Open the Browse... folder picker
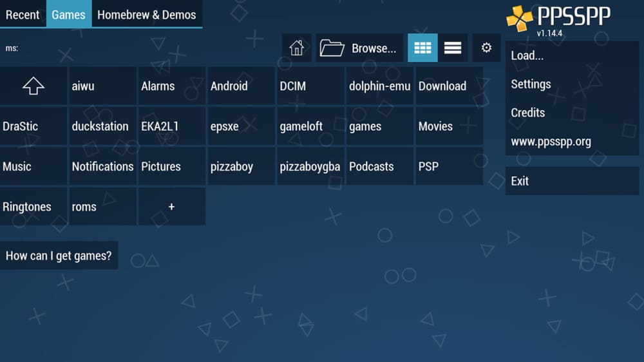644x362 pixels. (x=359, y=48)
